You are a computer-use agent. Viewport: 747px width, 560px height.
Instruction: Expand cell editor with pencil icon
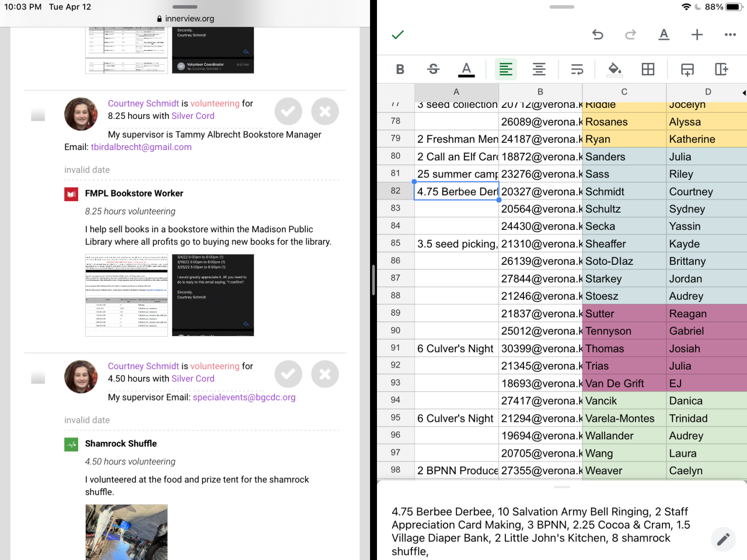click(x=723, y=539)
